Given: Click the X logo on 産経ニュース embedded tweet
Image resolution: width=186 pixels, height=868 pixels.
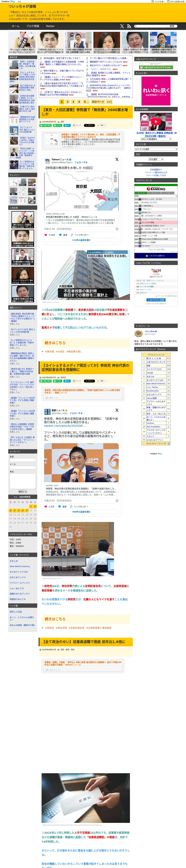Looking at the screenshot, I should pyautogui.click(x=117, y=410).
